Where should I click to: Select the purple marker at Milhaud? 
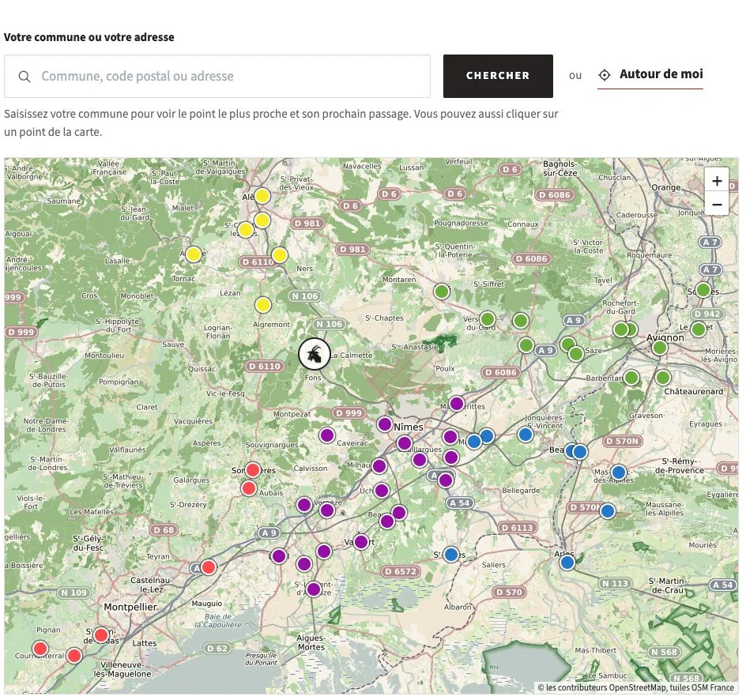pyautogui.click(x=379, y=466)
